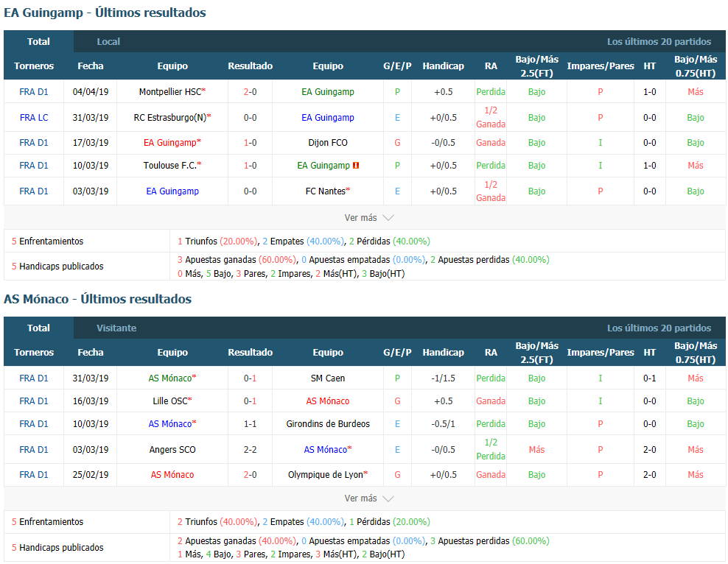Viewport: 728px width, 564px height.
Task: Click +0.5 handicap in Montpellier row
Action: [x=443, y=92]
